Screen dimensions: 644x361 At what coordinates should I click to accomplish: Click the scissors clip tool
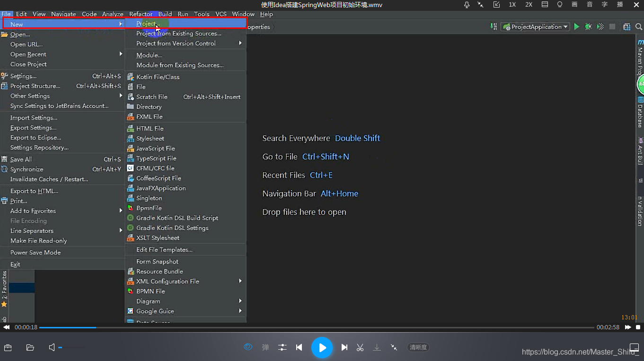point(360,347)
